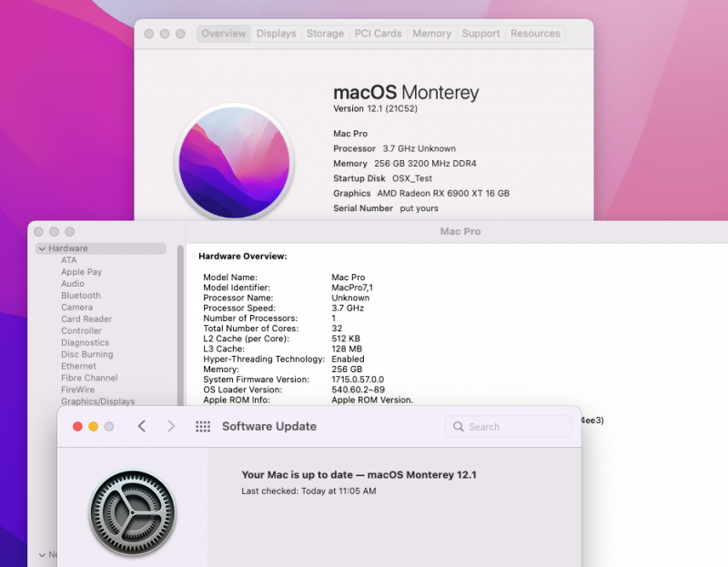
Task: Select Diagnostics in hardware sidebar
Action: (85, 343)
